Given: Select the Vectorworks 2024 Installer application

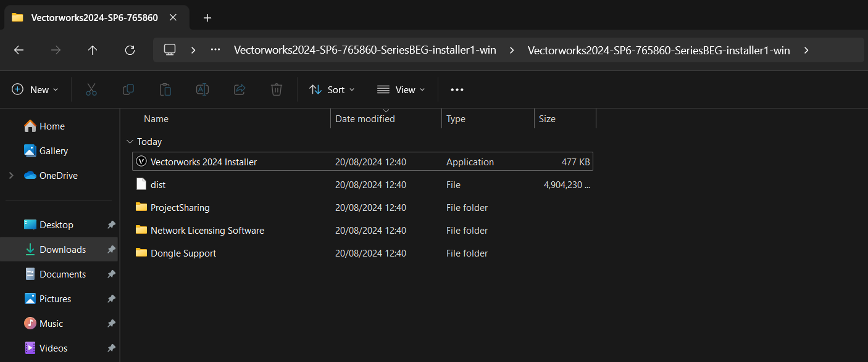Looking at the screenshot, I should (x=204, y=162).
